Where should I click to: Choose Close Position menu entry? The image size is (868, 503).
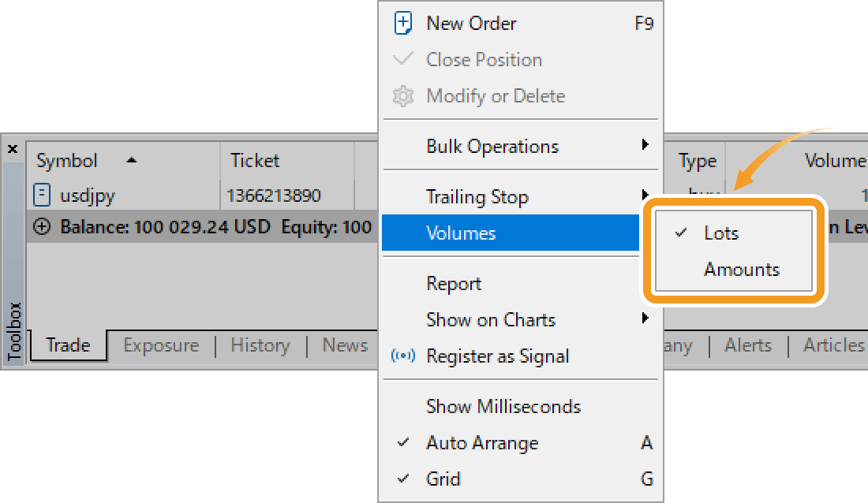520,59
